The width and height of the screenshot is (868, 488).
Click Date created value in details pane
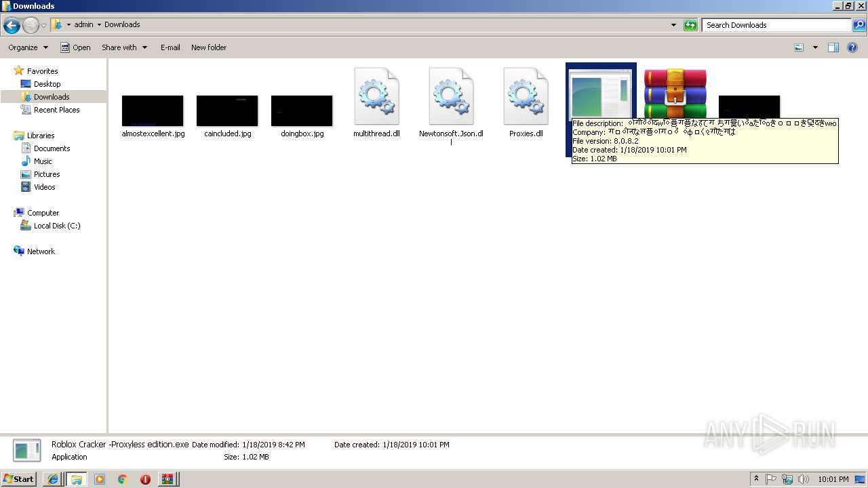pyautogui.click(x=417, y=445)
